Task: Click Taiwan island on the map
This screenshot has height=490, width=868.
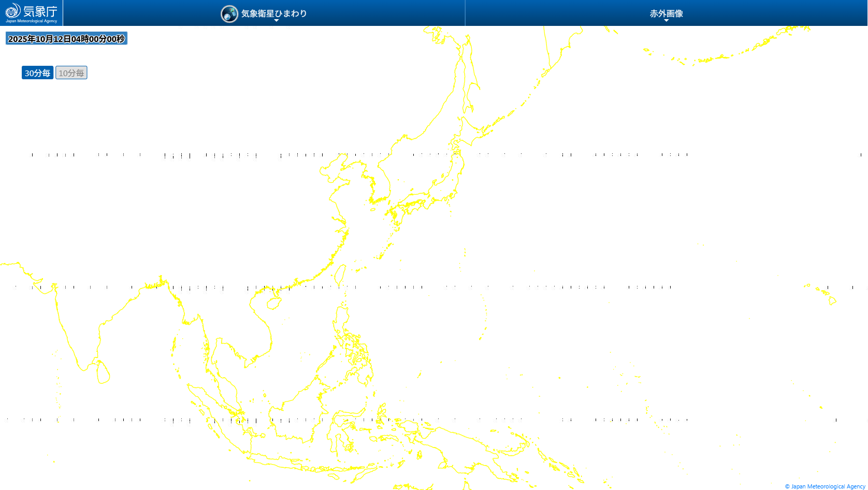Action: point(340,275)
